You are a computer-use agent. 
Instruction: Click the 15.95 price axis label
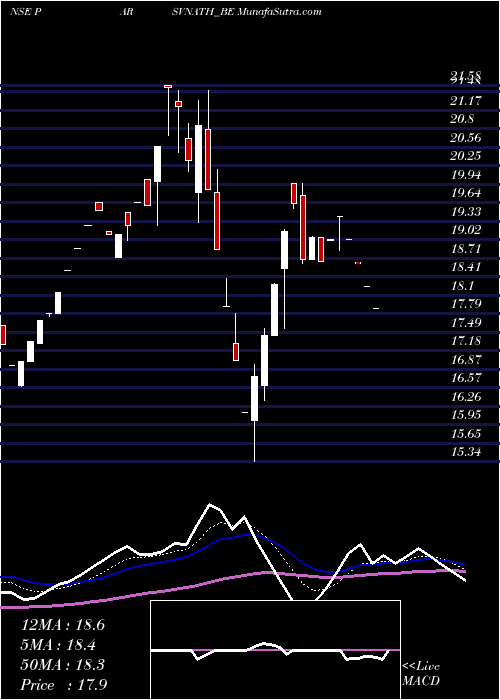(x=466, y=415)
